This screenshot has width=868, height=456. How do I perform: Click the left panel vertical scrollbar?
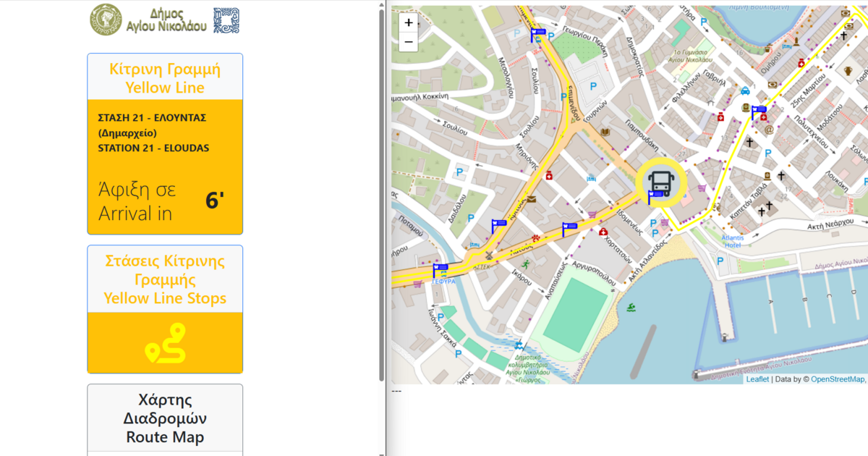coord(382,195)
